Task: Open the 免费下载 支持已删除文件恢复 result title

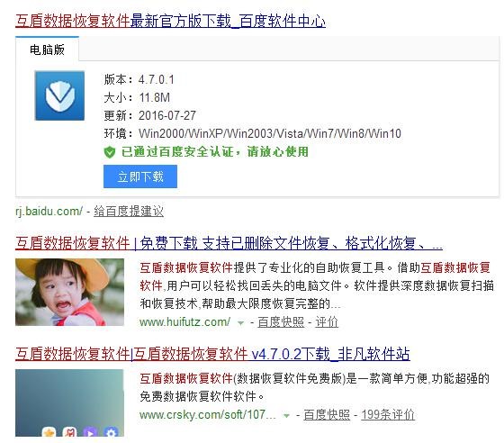Action: pyautogui.click(x=229, y=243)
